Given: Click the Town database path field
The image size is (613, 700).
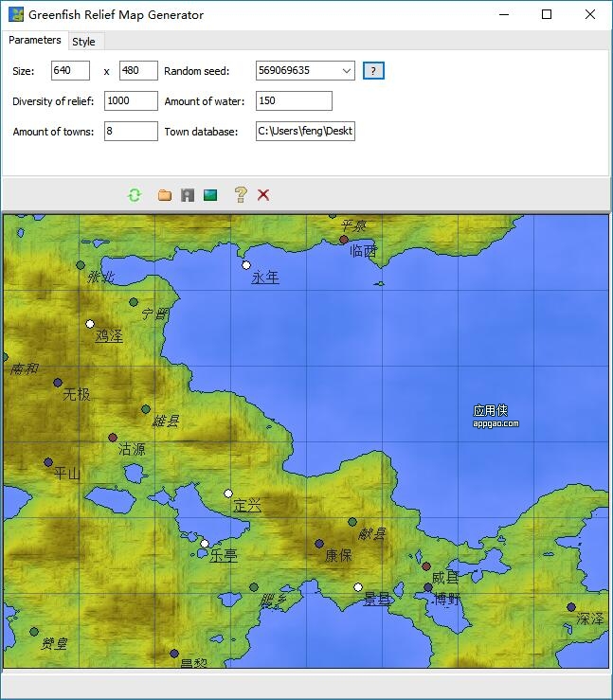Looking at the screenshot, I should click(x=305, y=132).
